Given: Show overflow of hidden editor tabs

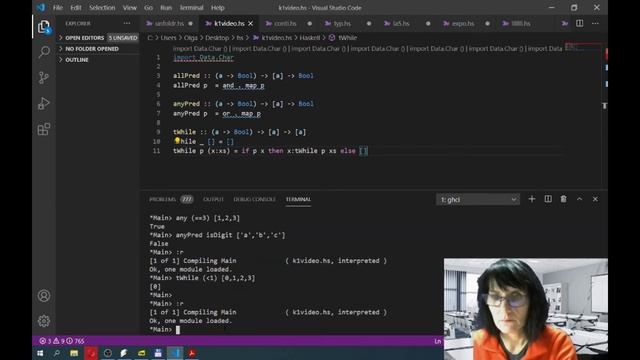Looking at the screenshot, I should pyautogui.click(x=564, y=23).
